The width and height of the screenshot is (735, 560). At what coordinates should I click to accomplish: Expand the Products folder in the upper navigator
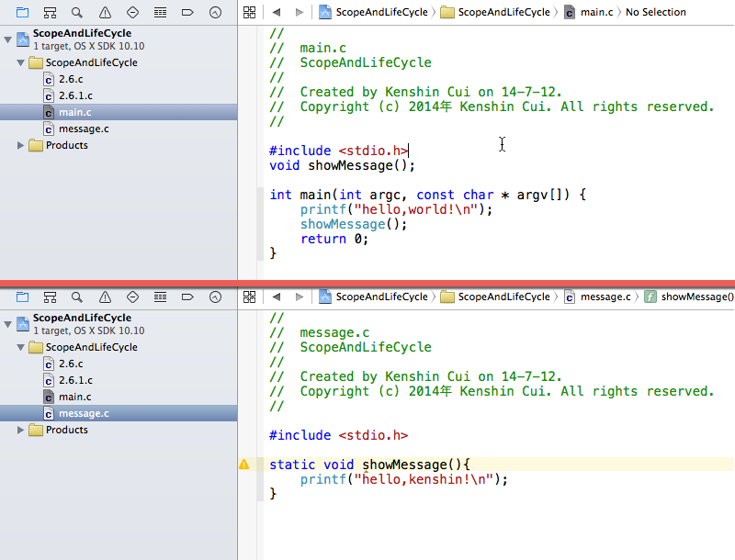22,145
